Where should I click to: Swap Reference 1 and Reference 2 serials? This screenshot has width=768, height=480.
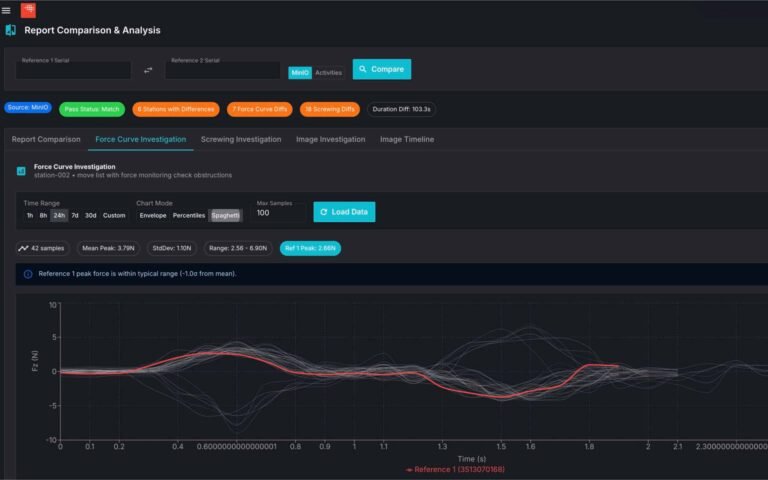pos(148,71)
